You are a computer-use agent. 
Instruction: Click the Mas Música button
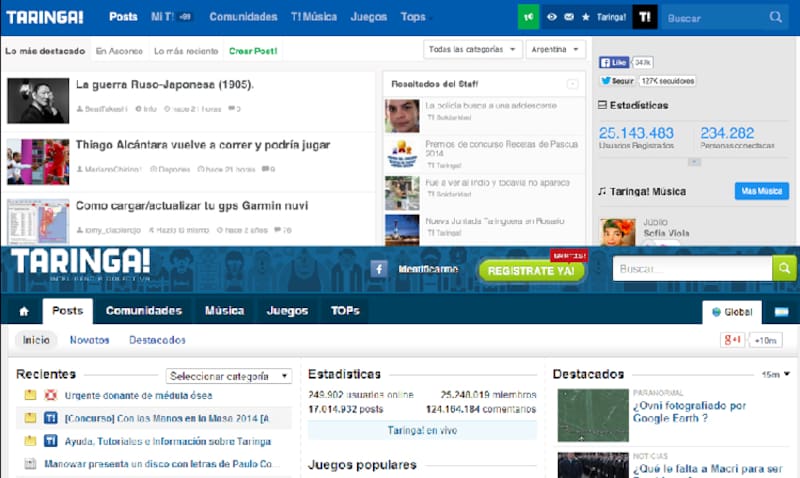pyautogui.click(x=761, y=190)
